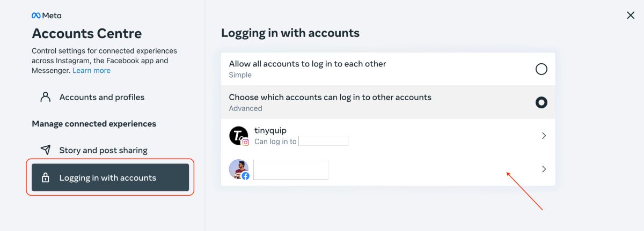Click the person icon beside Accounts and profiles
644x231 pixels.
pyautogui.click(x=46, y=97)
